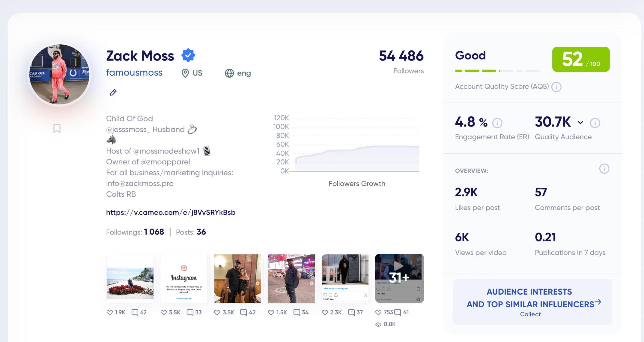Click the AQS quality progress bar
The image size is (644, 342).
pyautogui.click(x=497, y=71)
